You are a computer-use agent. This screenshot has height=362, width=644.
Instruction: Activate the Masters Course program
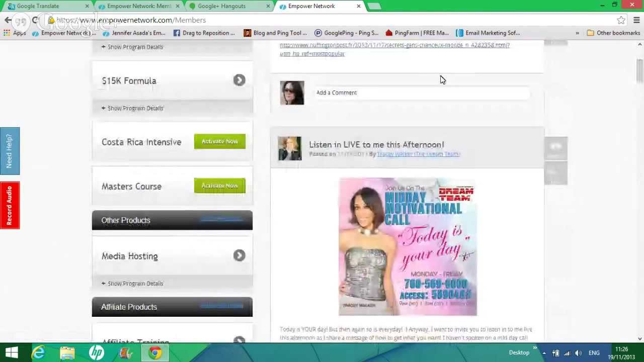(x=220, y=186)
